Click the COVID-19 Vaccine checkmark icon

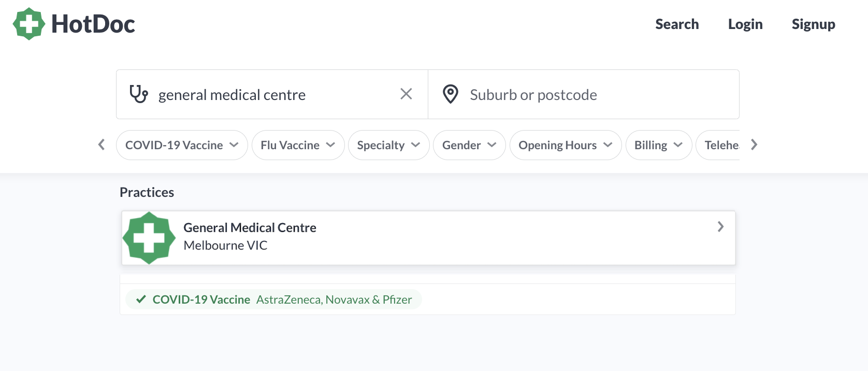tap(140, 299)
